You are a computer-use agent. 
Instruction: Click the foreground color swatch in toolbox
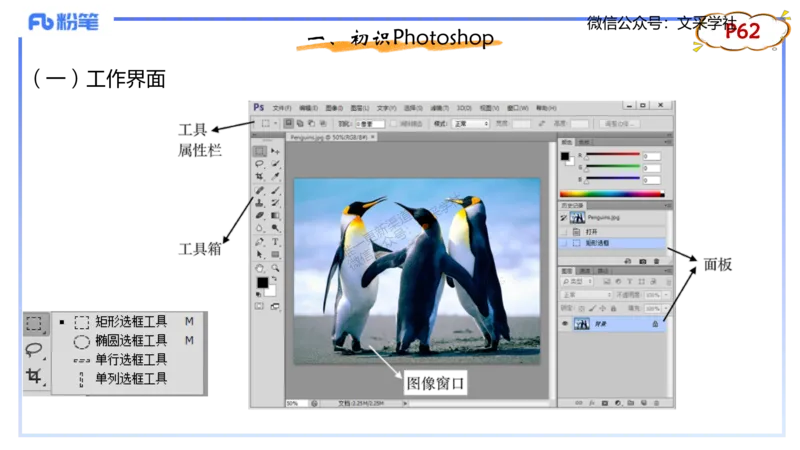pyautogui.click(x=262, y=283)
